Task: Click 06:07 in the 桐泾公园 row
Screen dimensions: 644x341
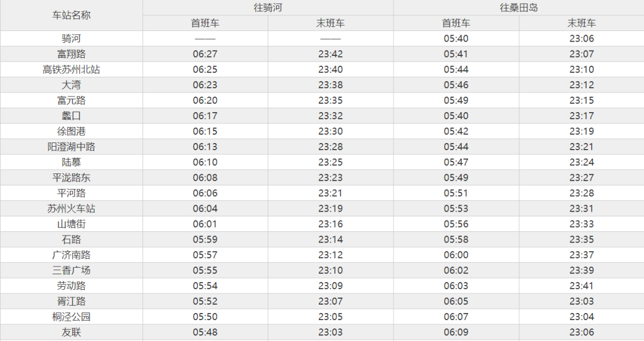Action: [x=456, y=317]
